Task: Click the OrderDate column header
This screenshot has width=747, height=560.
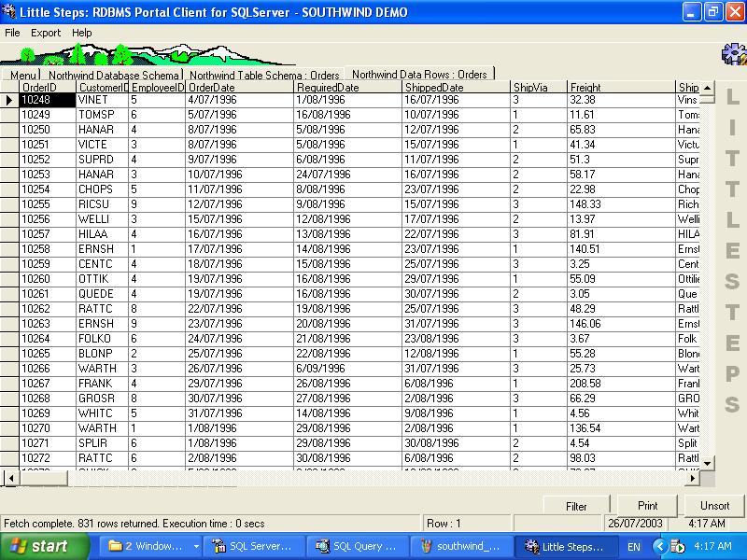Action: coord(239,87)
